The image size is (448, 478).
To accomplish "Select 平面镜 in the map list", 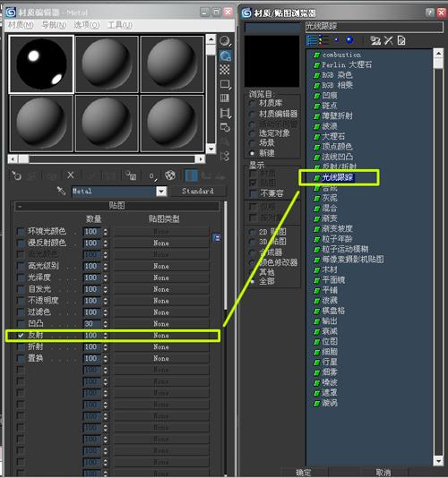I will click(x=333, y=280).
